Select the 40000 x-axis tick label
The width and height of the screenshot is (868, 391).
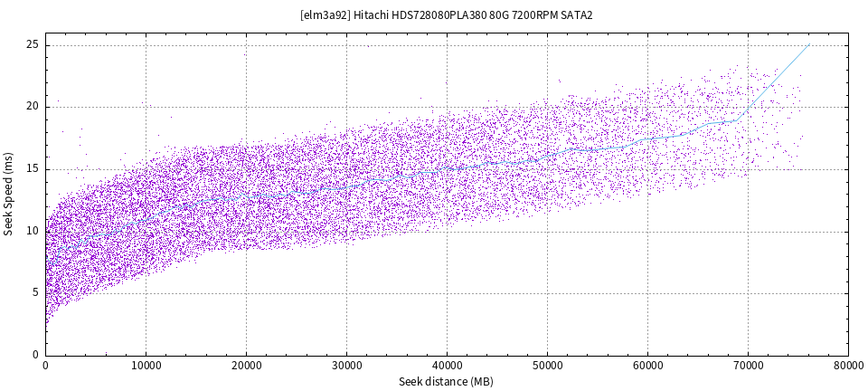coord(447,367)
